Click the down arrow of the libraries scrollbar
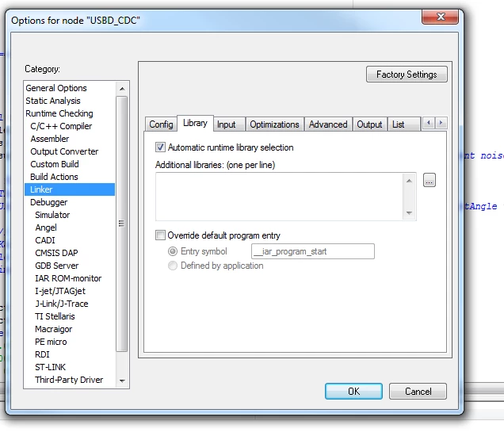Screen dimensions: 504x436 [409, 213]
